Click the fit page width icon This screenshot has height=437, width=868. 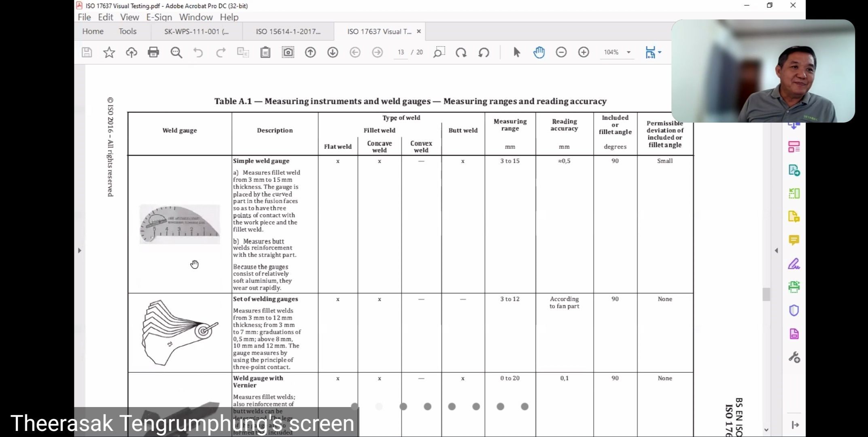(650, 52)
